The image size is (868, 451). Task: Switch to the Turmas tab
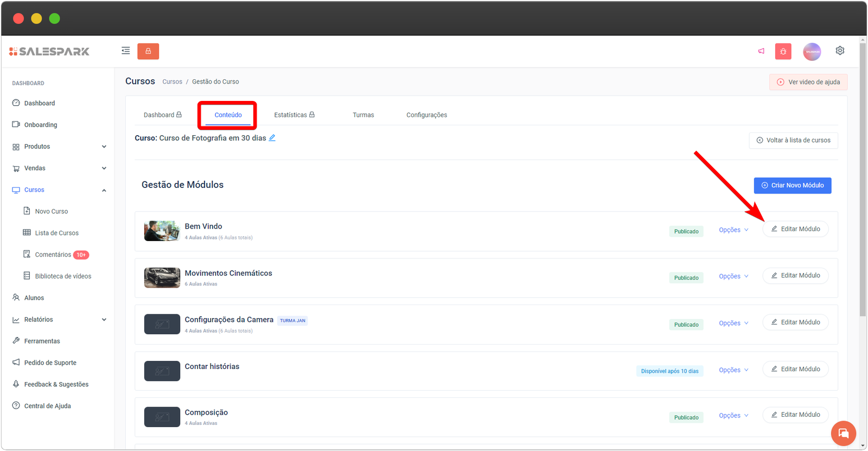[x=363, y=115]
